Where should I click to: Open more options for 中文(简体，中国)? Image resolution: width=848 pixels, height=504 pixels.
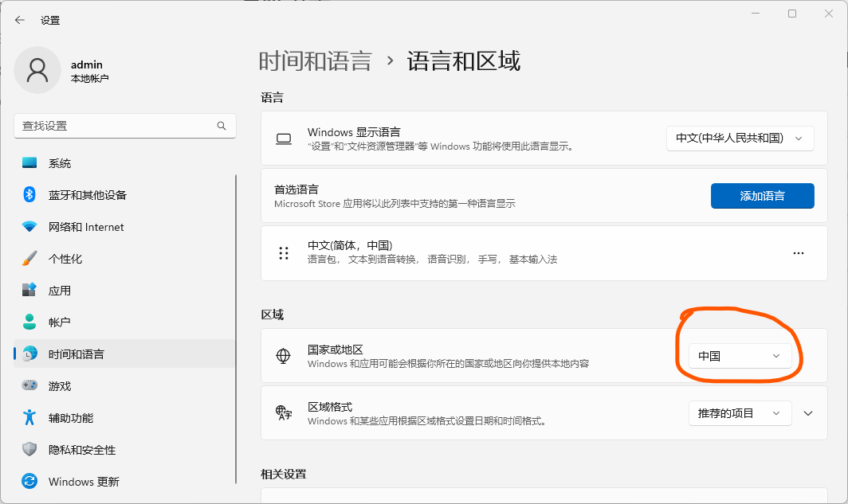click(799, 253)
